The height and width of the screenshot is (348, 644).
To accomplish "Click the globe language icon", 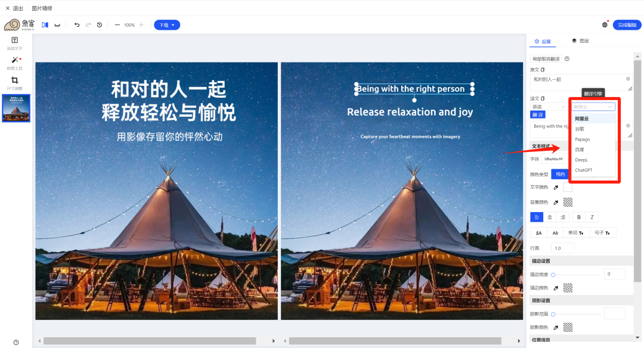I will pyautogui.click(x=605, y=25).
